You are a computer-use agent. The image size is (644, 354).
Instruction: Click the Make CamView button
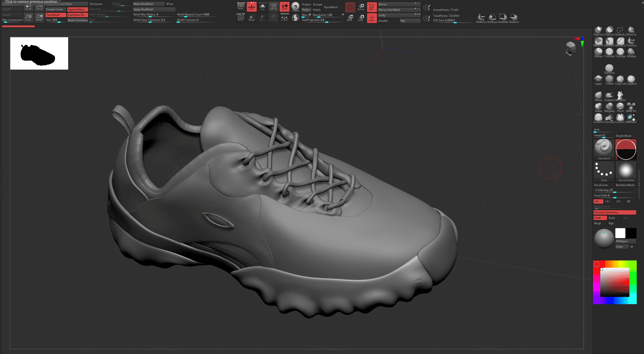(x=77, y=20)
